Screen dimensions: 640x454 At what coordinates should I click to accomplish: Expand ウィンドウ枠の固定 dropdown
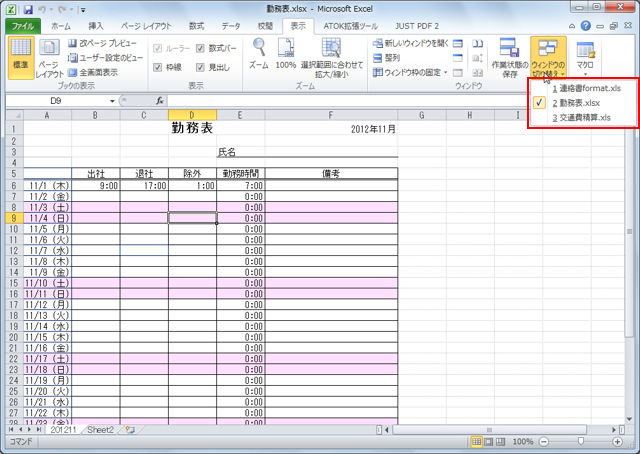410,72
